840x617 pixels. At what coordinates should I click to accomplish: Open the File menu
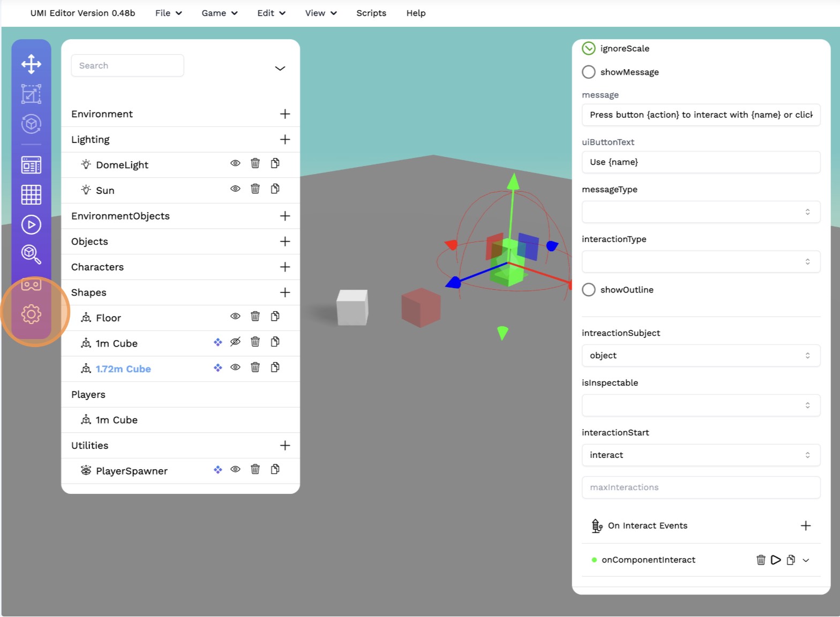[x=168, y=13]
